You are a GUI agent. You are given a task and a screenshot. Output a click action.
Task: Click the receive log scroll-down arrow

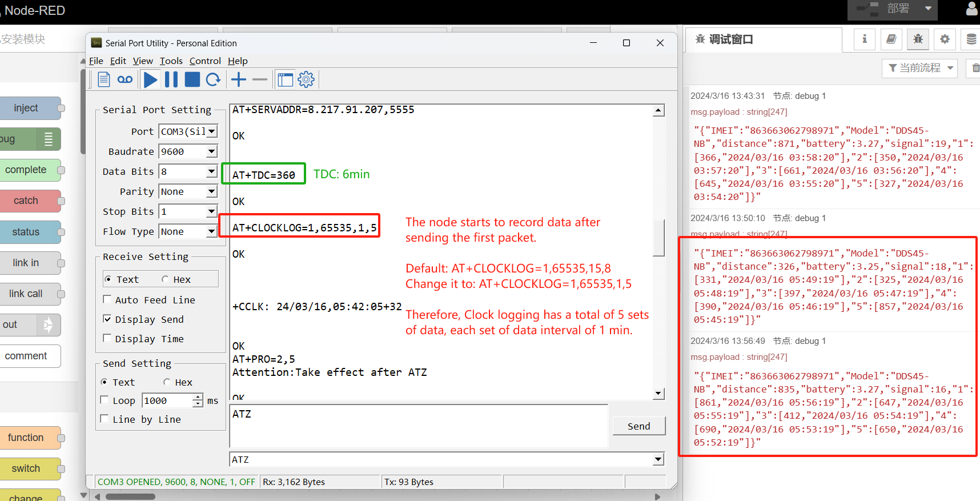(658, 394)
